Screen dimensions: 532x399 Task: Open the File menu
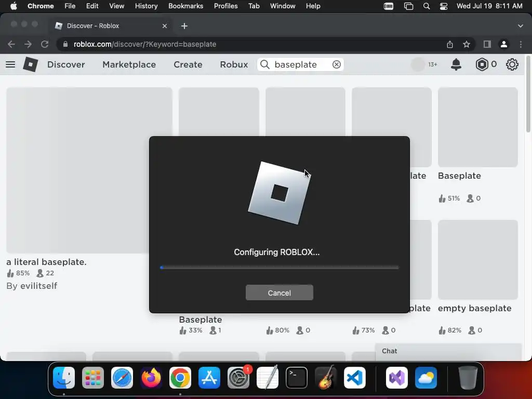click(x=70, y=6)
